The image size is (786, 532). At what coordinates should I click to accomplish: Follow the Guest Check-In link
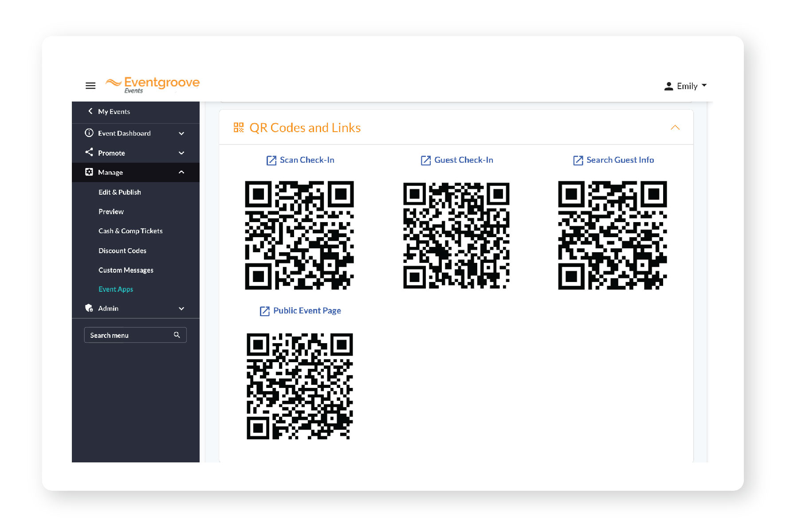click(x=464, y=160)
